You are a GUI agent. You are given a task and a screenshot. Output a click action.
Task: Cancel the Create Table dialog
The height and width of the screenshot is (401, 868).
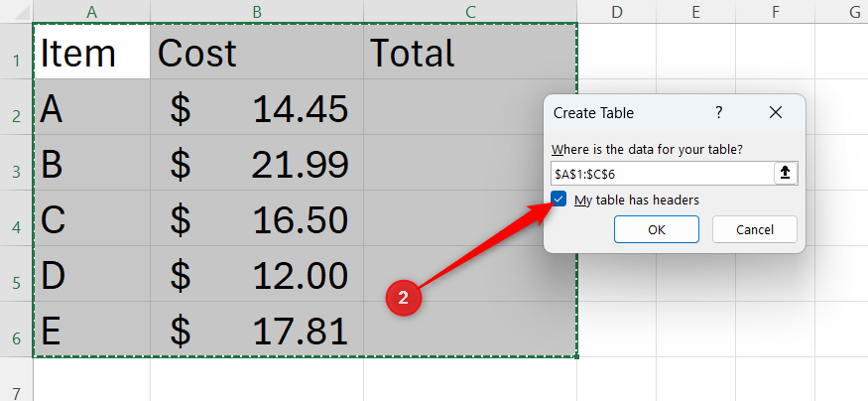pyautogui.click(x=755, y=229)
